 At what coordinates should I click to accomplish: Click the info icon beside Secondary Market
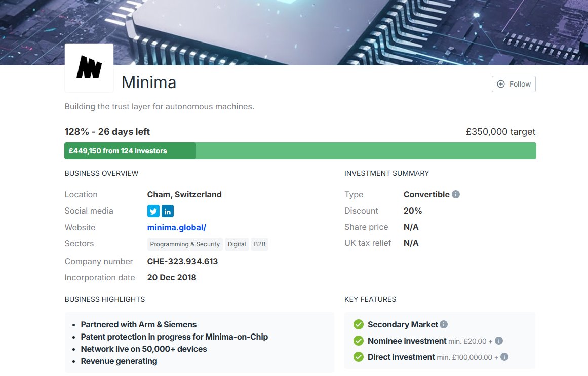tap(444, 324)
